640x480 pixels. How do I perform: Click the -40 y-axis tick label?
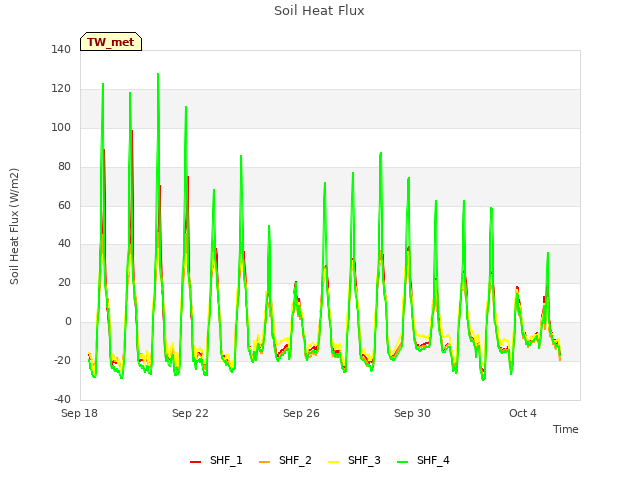[62, 399]
